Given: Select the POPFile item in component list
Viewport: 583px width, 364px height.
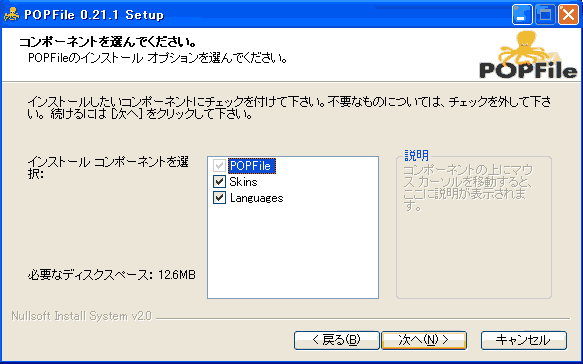Looking at the screenshot, I should click(252, 166).
